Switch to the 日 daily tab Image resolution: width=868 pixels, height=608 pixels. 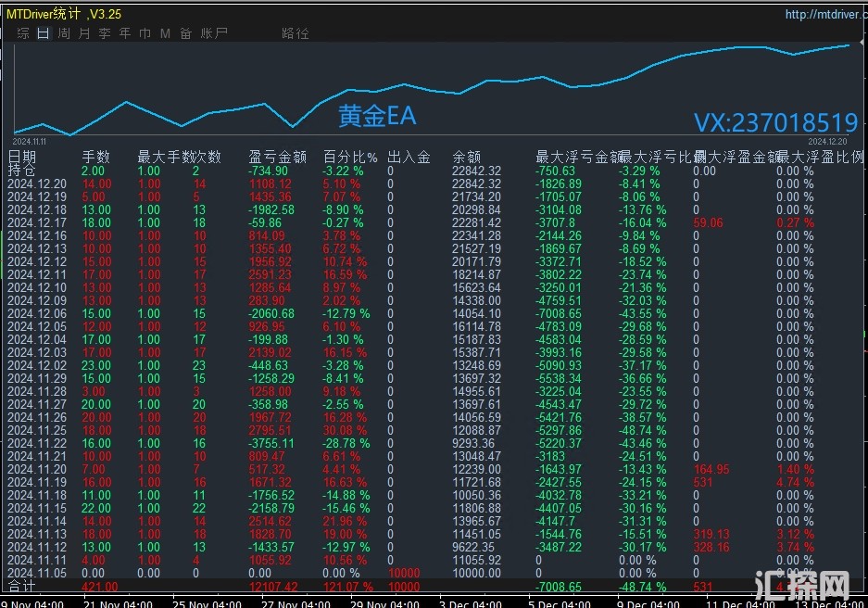(x=43, y=33)
